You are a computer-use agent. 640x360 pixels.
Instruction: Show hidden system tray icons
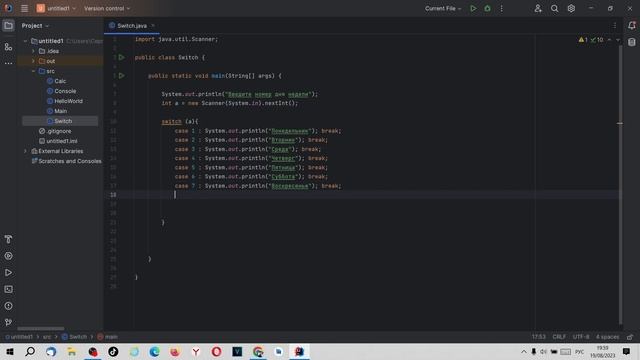coord(524,351)
